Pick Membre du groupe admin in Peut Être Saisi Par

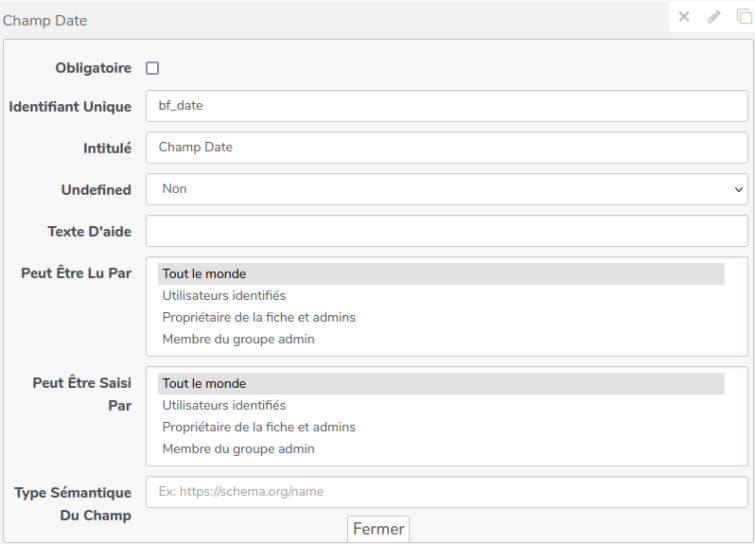pos(441,449)
